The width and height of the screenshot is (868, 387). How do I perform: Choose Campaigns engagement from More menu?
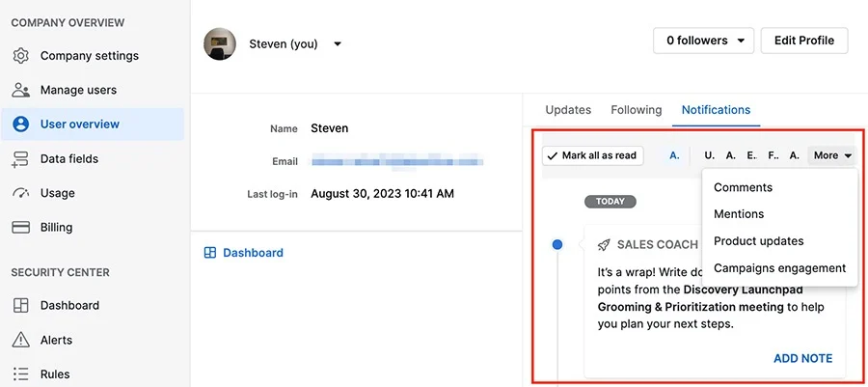tap(779, 268)
